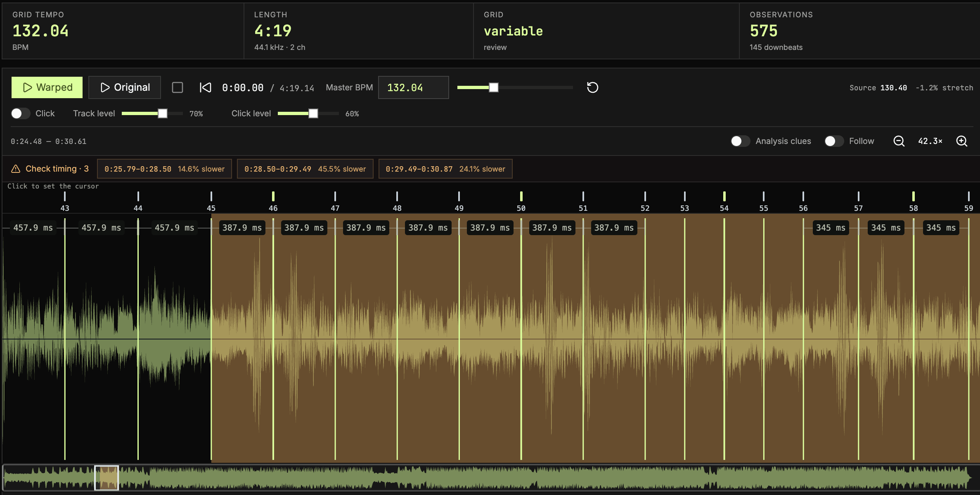980x495 pixels.
Task: Click downbeat marker 58 on the ruler
Action: pyautogui.click(x=913, y=202)
